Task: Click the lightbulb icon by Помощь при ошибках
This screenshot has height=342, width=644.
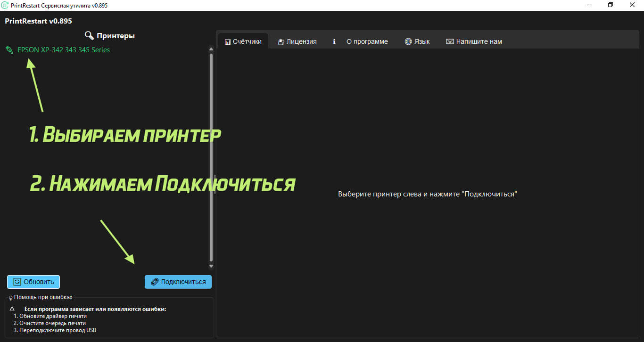Action: 11,298
